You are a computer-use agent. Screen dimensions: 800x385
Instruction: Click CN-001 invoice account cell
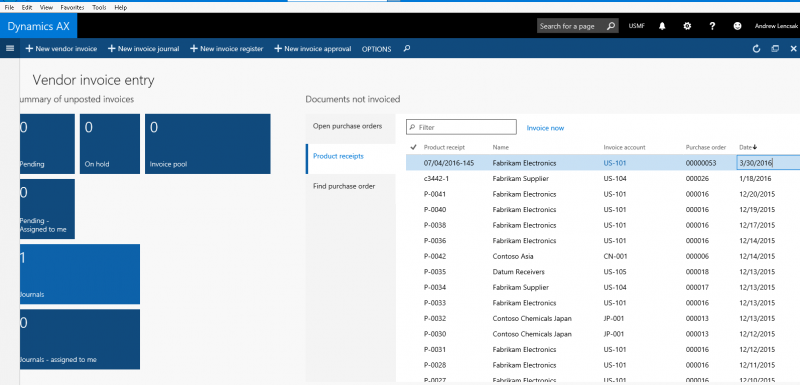pos(615,256)
